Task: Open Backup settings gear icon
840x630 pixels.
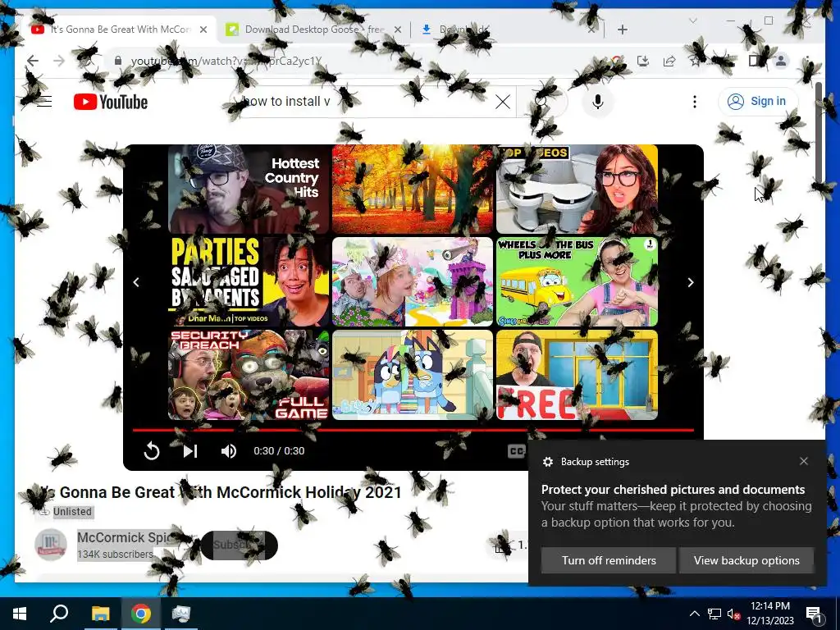Action: (547, 462)
